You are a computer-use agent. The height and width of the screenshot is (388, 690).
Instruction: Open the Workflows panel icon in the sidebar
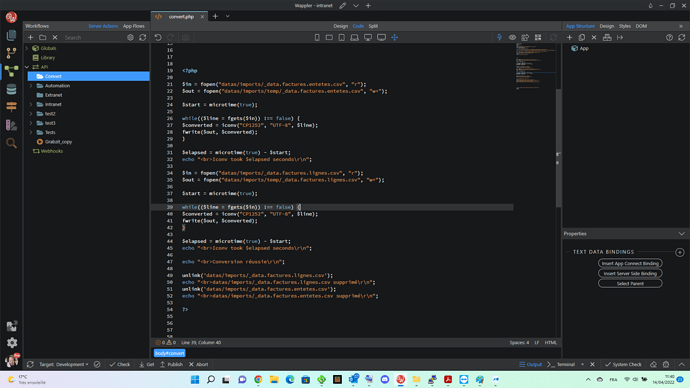11,71
